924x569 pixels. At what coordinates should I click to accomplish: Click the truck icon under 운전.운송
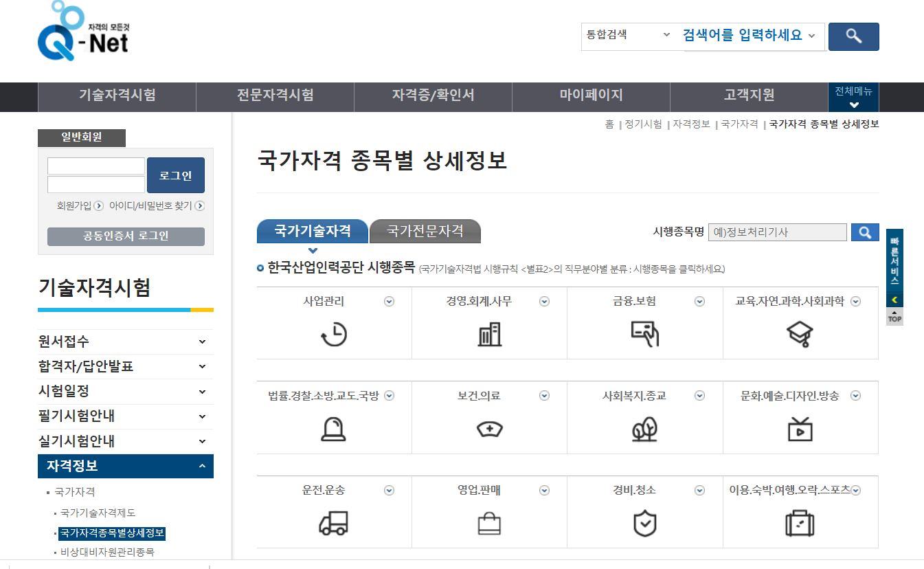(x=334, y=524)
